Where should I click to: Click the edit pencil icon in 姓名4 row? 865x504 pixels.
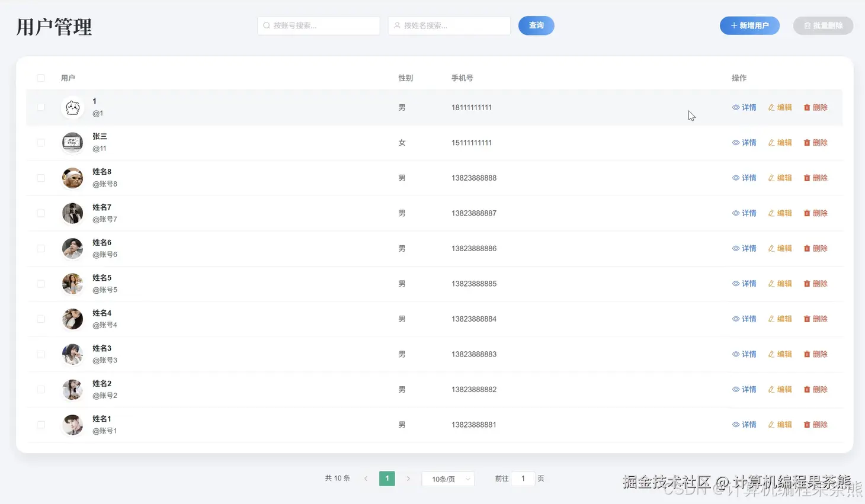click(x=771, y=318)
